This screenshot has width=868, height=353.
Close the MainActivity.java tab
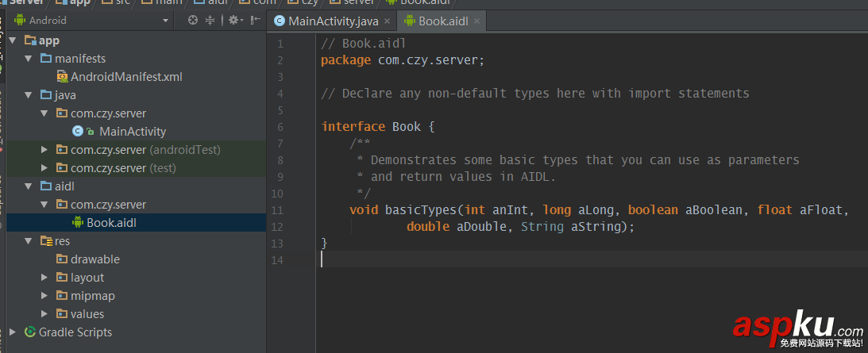387,21
